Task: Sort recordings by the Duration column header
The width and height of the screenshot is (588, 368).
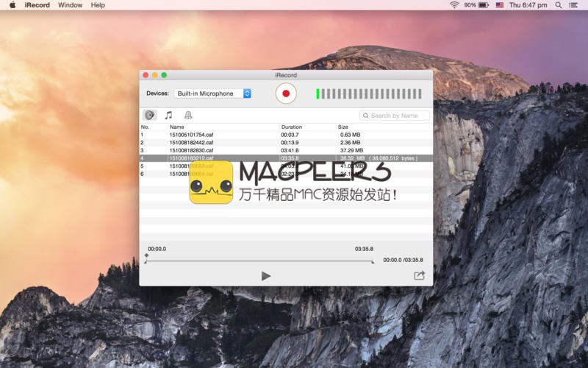Action: coord(292,127)
